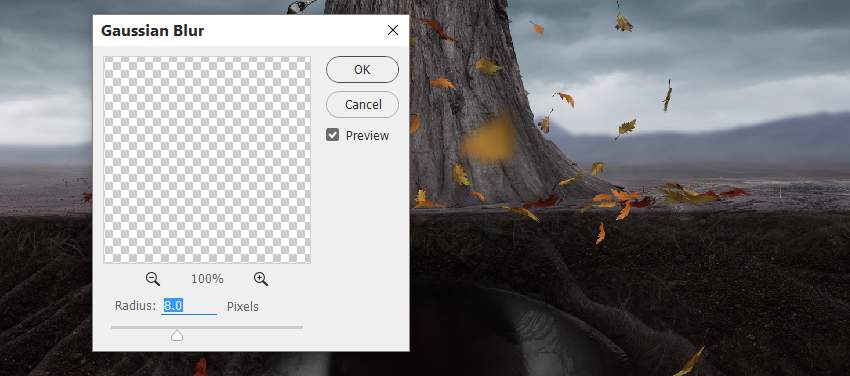The height and width of the screenshot is (376, 850).
Task: Zoom out the blur preview
Action: coord(153,279)
